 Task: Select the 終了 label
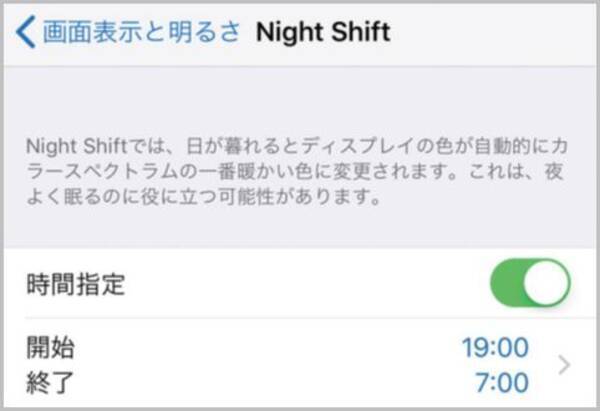pos(50,384)
